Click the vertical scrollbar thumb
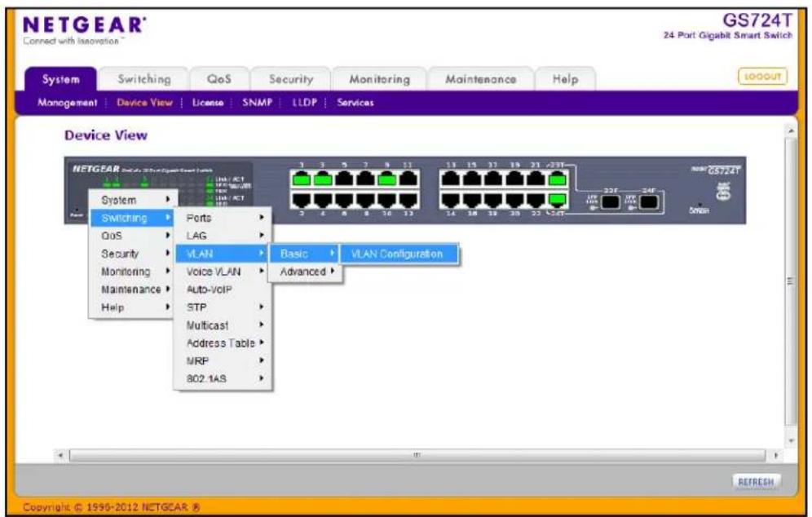 (790, 282)
